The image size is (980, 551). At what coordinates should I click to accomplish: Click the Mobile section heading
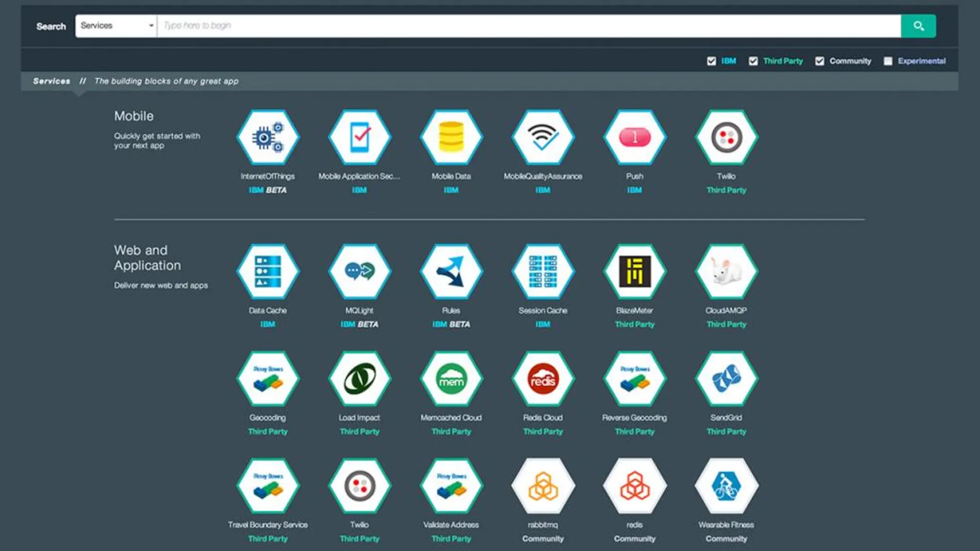[134, 116]
